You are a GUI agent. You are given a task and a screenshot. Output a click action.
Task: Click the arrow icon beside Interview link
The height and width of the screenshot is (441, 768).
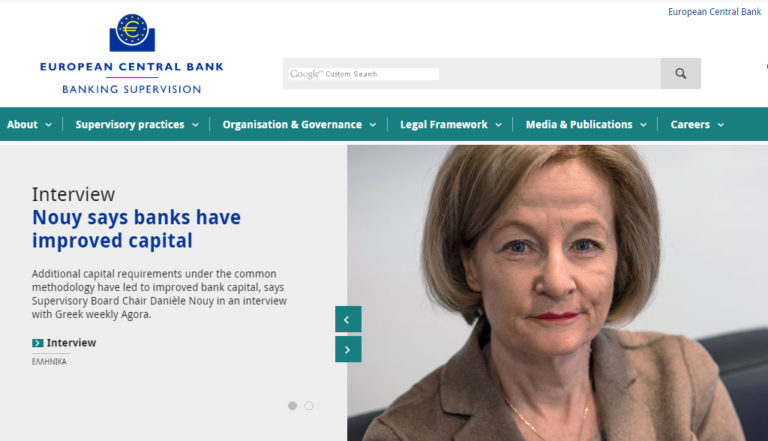38,343
